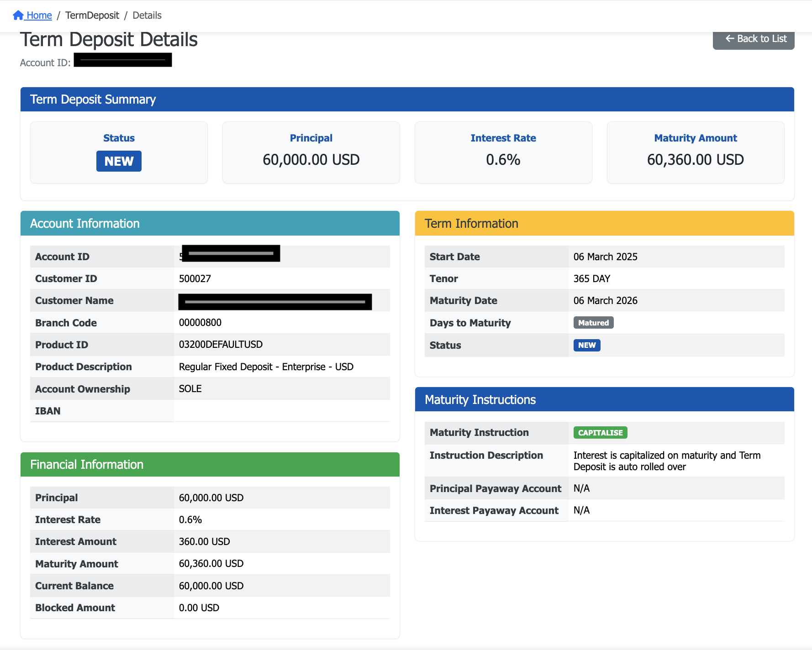This screenshot has height=650, width=812.
Task: Select the small NEW badge in Term Information
Action: point(586,345)
